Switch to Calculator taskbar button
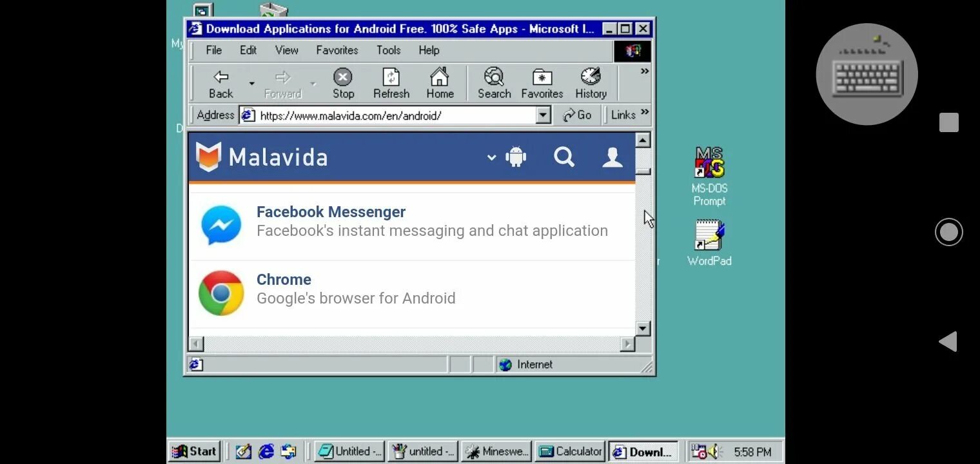 [570, 451]
